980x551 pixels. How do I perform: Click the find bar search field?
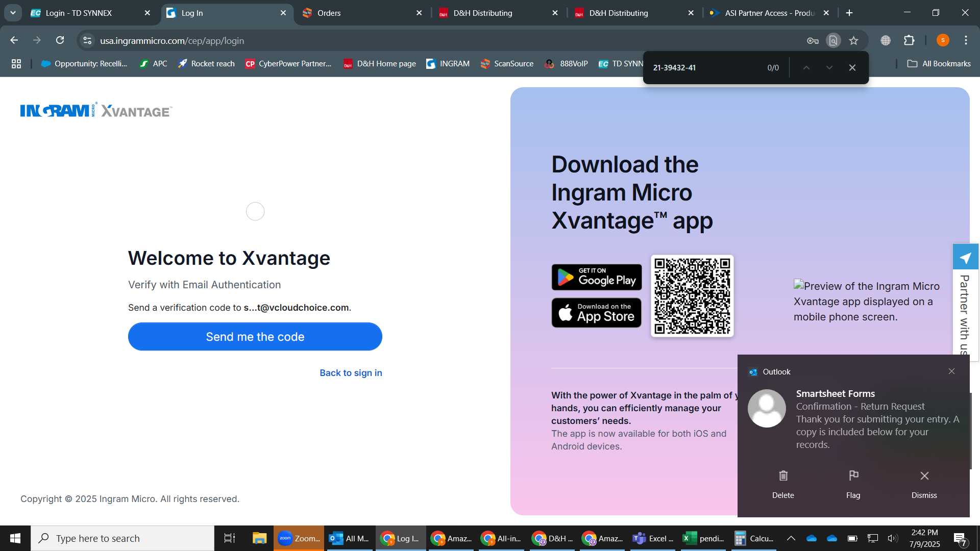704,67
